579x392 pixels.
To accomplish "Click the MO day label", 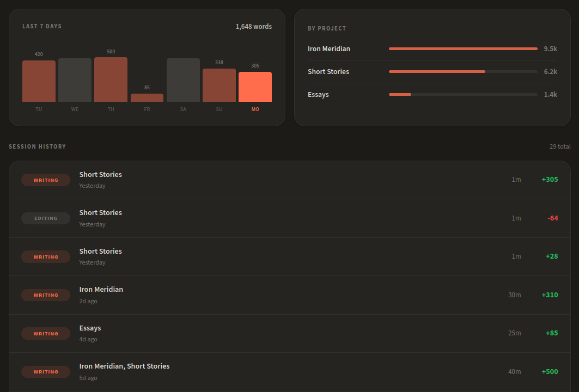I will 255,109.
